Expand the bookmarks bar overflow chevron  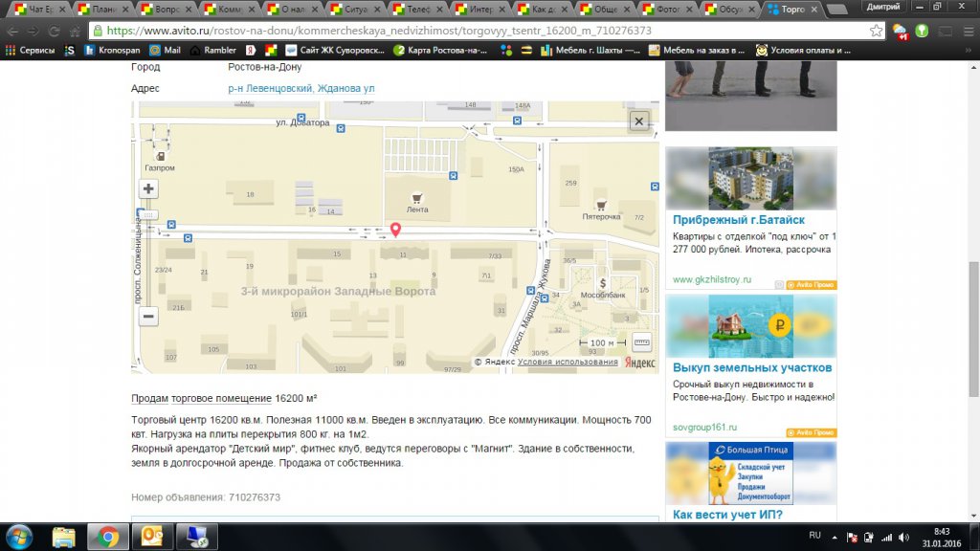point(969,50)
